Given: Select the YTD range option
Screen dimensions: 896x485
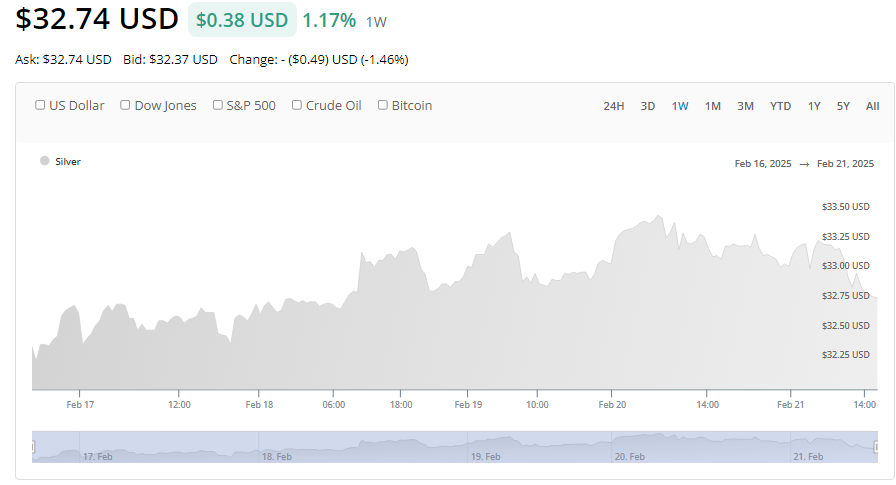Looking at the screenshot, I should (x=781, y=106).
